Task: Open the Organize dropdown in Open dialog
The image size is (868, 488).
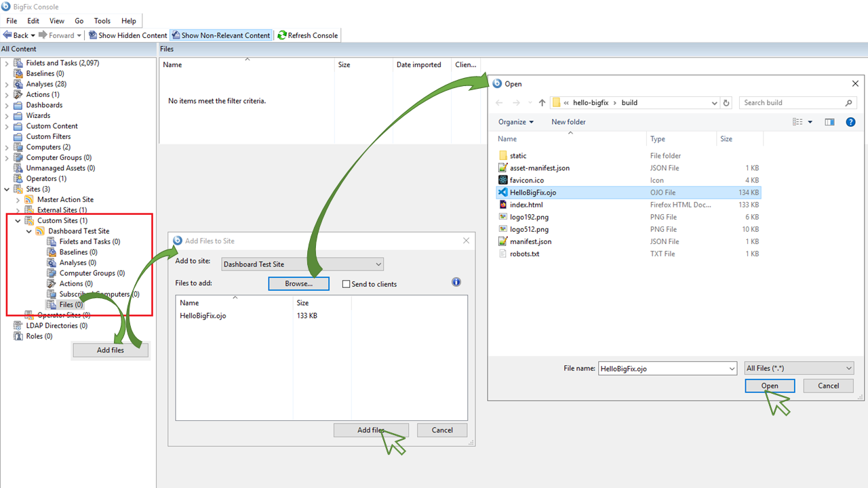Action: pyautogui.click(x=515, y=122)
